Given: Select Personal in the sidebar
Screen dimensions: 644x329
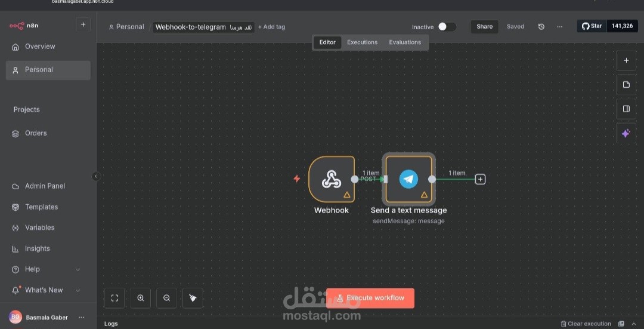Looking at the screenshot, I should [48, 70].
